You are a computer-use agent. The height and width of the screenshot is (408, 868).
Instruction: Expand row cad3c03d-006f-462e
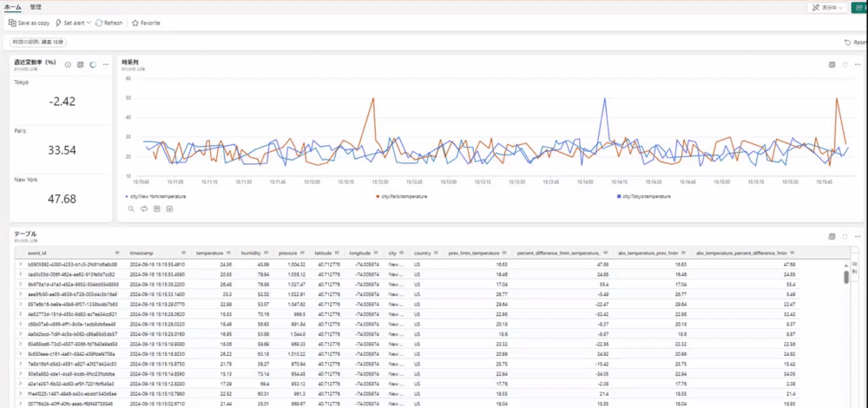[x=21, y=274]
